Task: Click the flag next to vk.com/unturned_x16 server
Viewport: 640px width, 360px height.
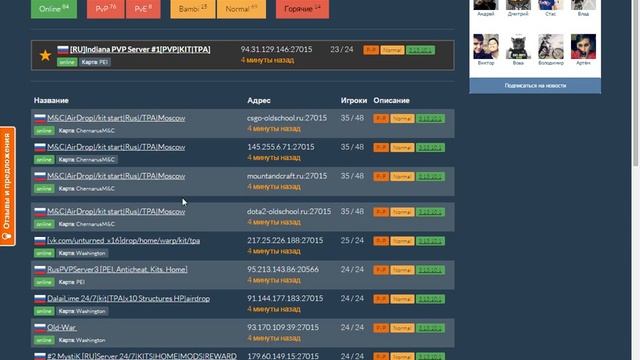Action: 40,241
